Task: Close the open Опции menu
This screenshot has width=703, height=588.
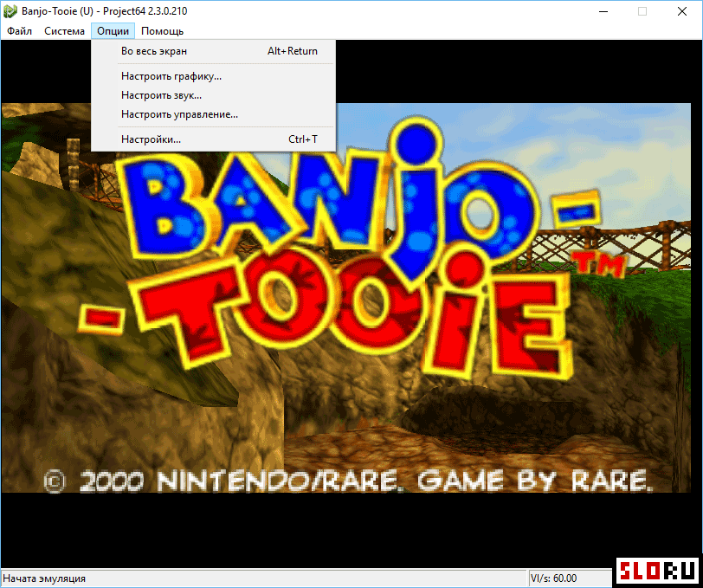Action: coord(113,31)
